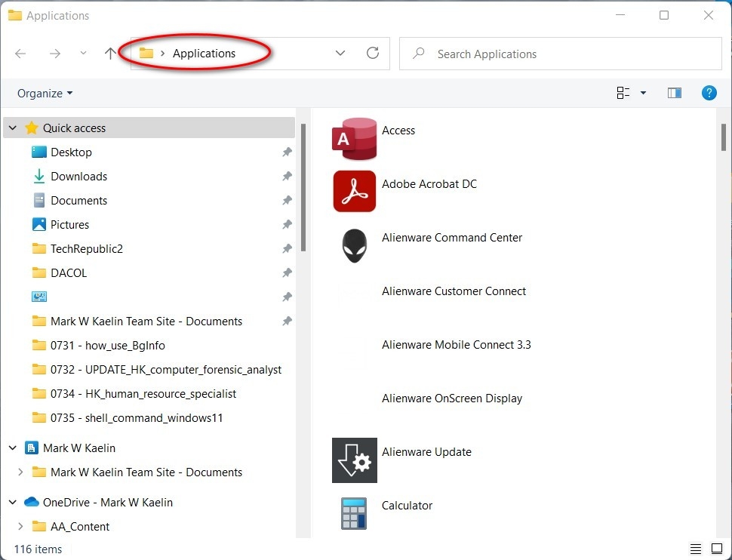Select Downloads in Quick access
This screenshot has width=732, height=560.
(x=78, y=177)
